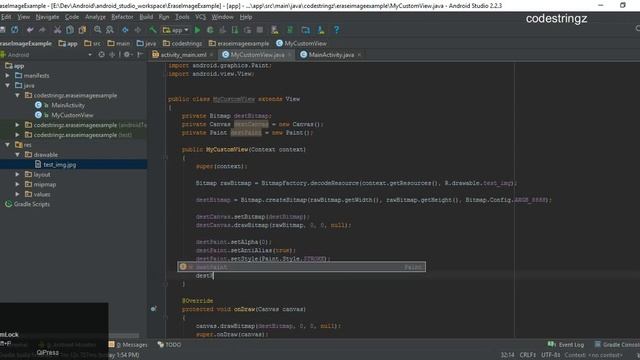Open the Messages tool window
The height and width of the screenshot is (360, 640).
coord(128,345)
